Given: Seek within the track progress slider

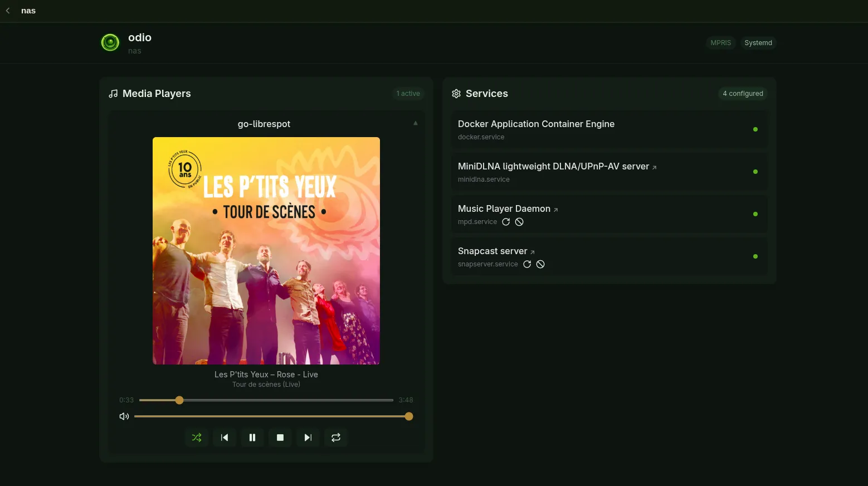Looking at the screenshot, I should point(266,400).
